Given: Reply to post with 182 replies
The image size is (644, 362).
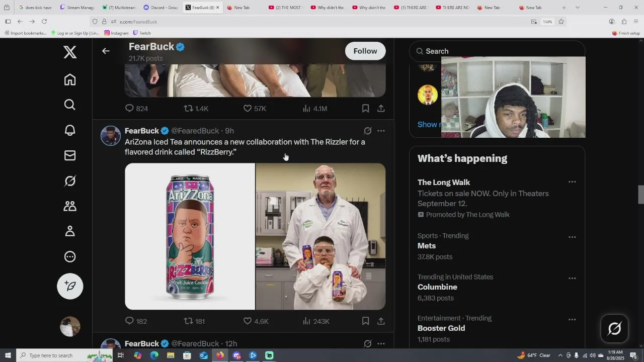Looking at the screenshot, I should pos(136,321).
